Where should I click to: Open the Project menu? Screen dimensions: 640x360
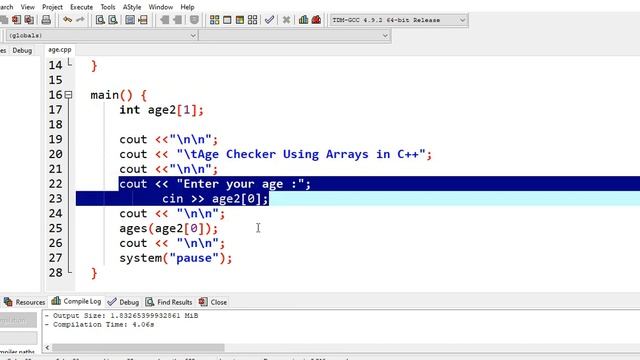coord(52,7)
